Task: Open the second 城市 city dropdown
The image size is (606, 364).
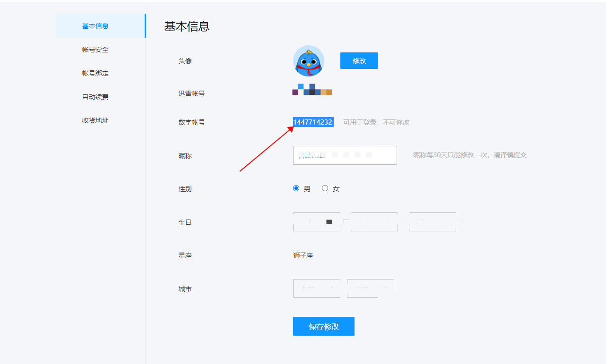Action: [x=371, y=288]
